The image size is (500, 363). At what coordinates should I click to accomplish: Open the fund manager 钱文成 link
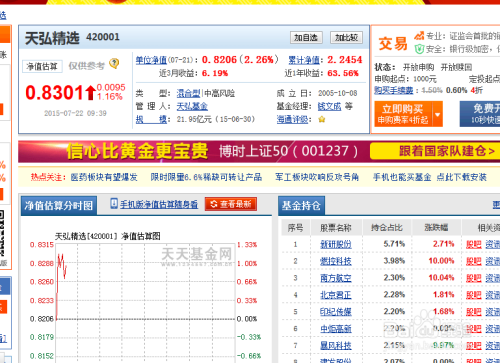[x=329, y=106]
